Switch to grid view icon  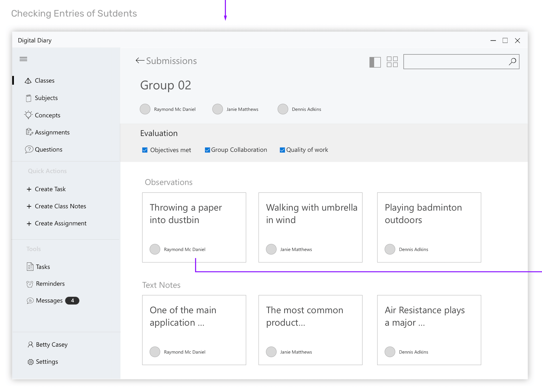[x=392, y=62]
